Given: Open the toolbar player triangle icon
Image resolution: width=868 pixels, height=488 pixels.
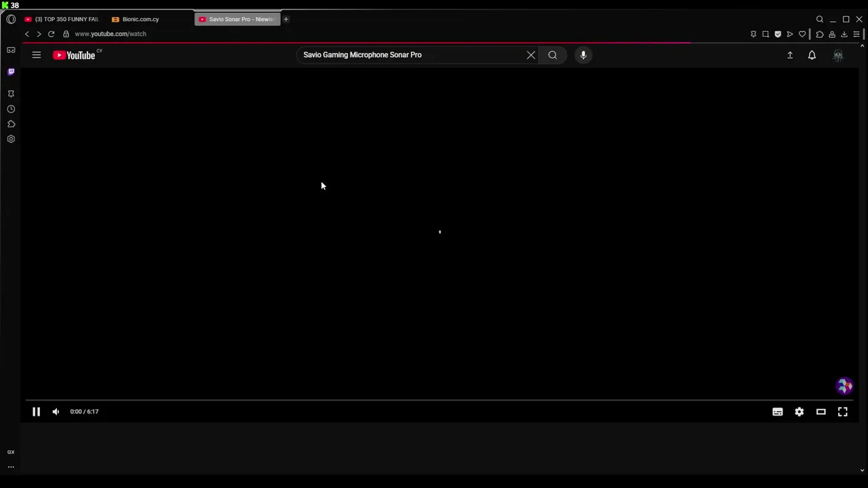Looking at the screenshot, I should pyautogui.click(x=790, y=34).
